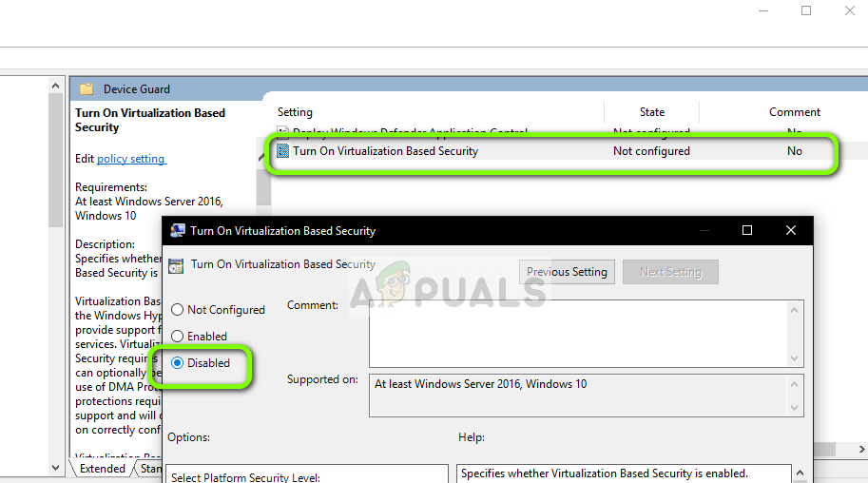Sort by the State column header

tap(651, 112)
